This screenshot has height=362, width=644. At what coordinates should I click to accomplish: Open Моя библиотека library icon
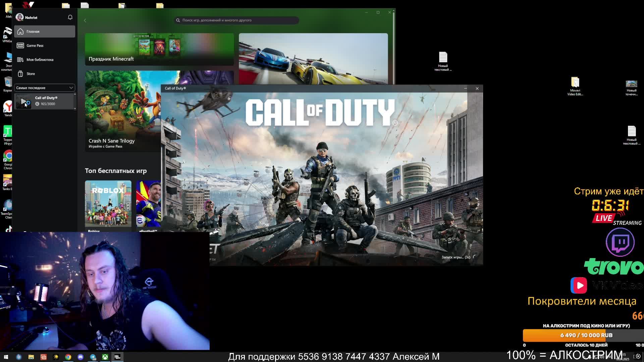pyautogui.click(x=20, y=60)
